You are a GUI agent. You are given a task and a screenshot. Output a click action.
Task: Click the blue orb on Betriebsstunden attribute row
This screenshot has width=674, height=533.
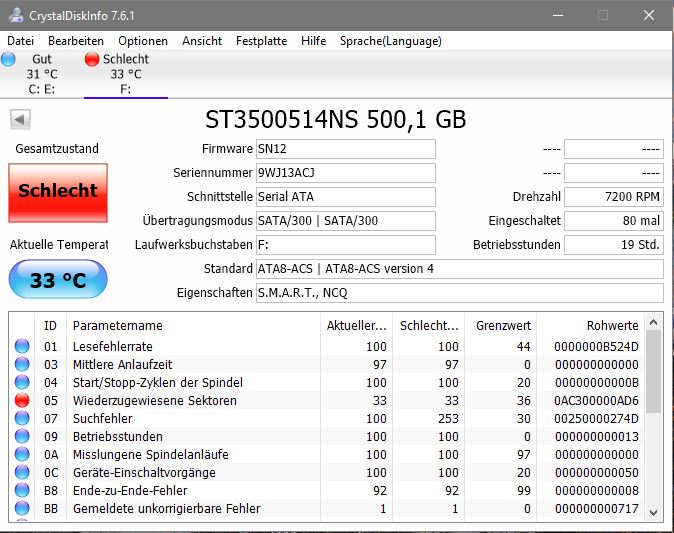22,436
